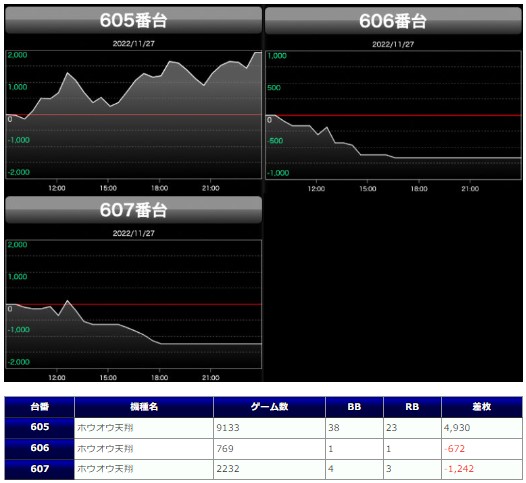Click the 605番台 header bar
Screen dimensions: 526x483
(133, 20)
